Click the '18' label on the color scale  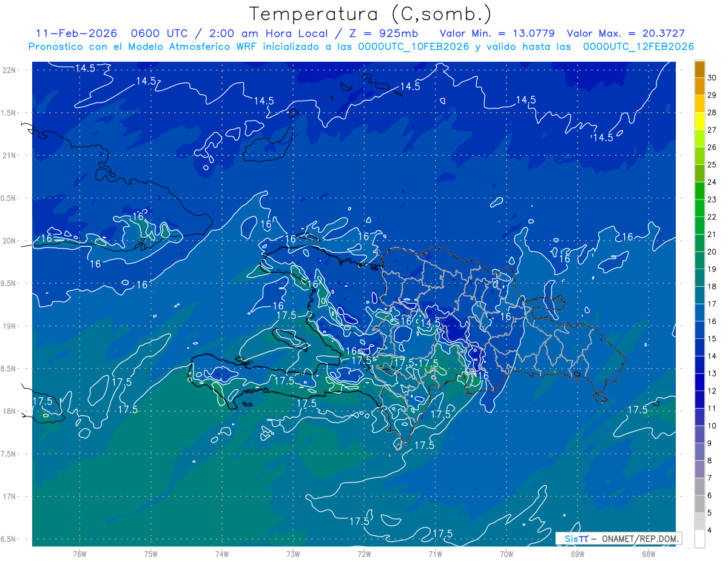(x=712, y=286)
